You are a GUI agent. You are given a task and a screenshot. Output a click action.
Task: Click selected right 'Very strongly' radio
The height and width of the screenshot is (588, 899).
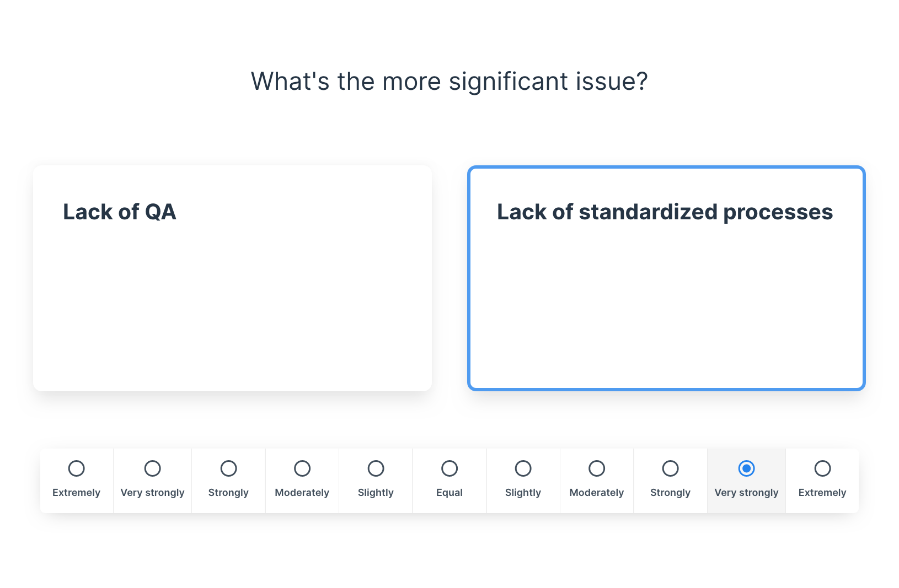click(x=746, y=468)
